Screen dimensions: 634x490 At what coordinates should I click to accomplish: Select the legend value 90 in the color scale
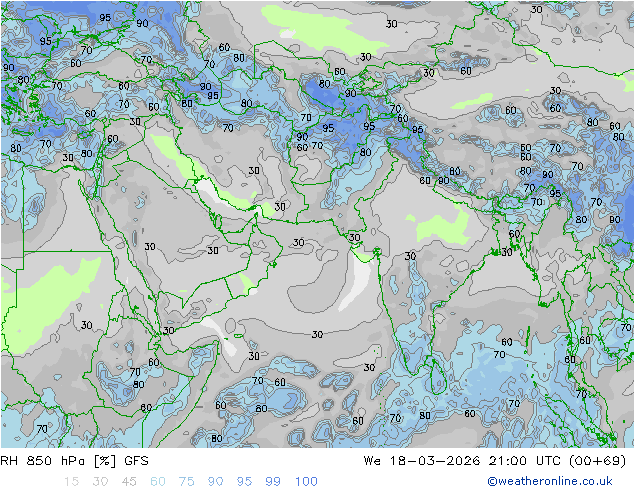click(215, 481)
